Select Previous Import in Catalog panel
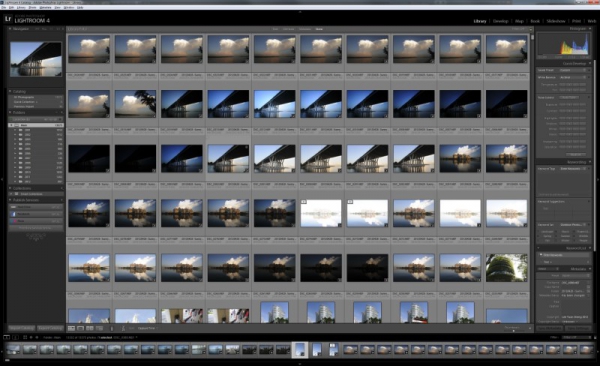This screenshot has height=366, width=600. coord(36,106)
